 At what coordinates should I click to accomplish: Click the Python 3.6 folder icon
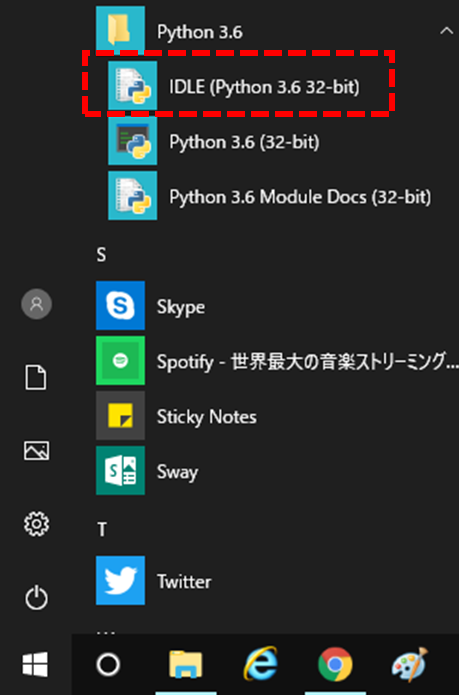(x=120, y=31)
